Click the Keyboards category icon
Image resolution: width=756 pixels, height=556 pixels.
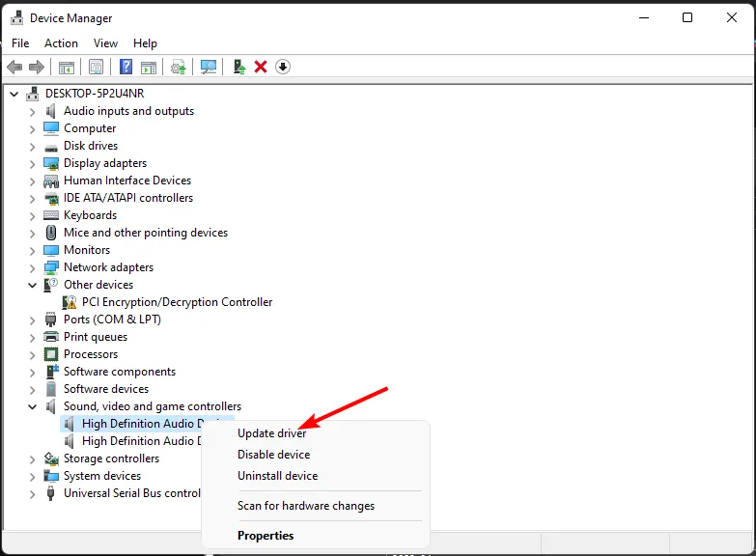tap(51, 215)
